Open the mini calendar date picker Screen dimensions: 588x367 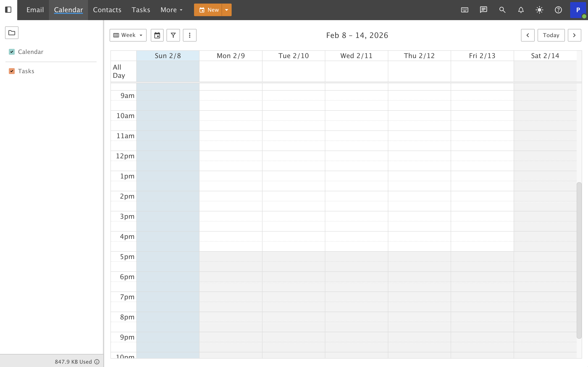pos(157,35)
